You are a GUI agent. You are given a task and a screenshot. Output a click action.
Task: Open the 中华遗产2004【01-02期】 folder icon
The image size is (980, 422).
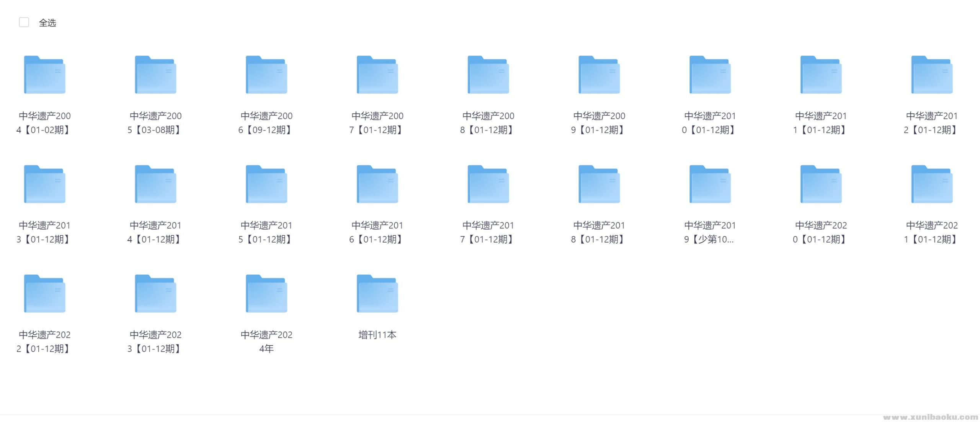coord(44,75)
